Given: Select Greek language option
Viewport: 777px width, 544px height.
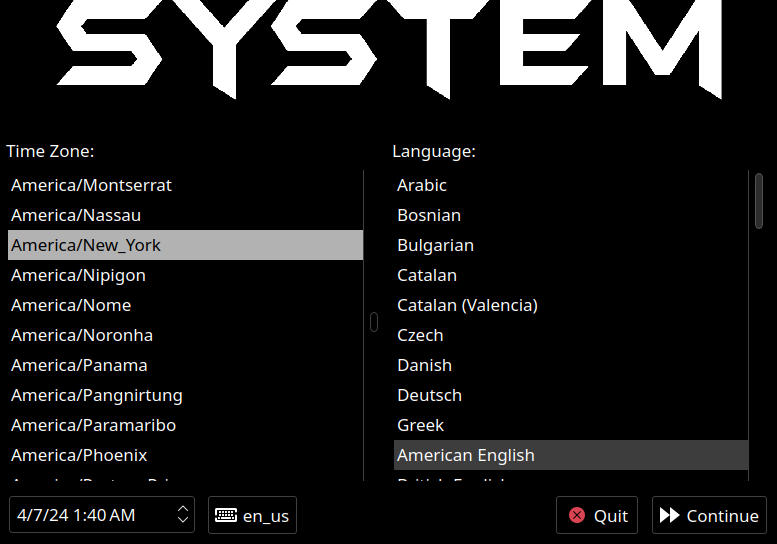Looking at the screenshot, I should click(x=420, y=425).
